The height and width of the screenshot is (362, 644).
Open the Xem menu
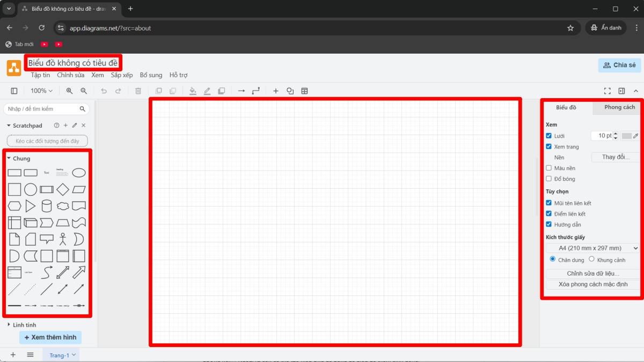[x=98, y=75]
